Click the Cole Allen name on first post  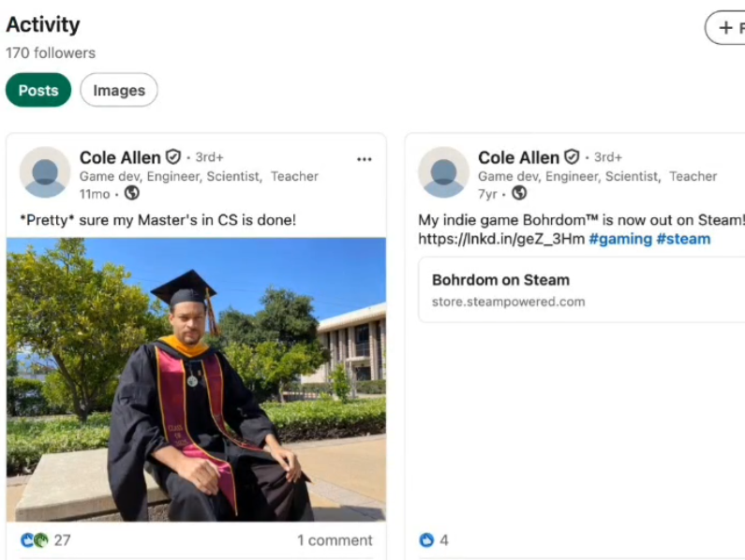click(120, 157)
